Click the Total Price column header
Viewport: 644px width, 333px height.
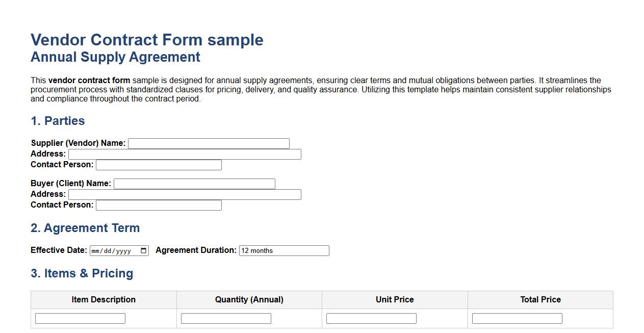(x=540, y=299)
